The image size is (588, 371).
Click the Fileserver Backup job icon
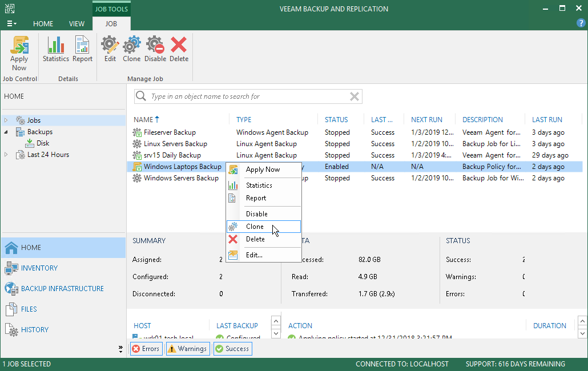click(x=137, y=132)
